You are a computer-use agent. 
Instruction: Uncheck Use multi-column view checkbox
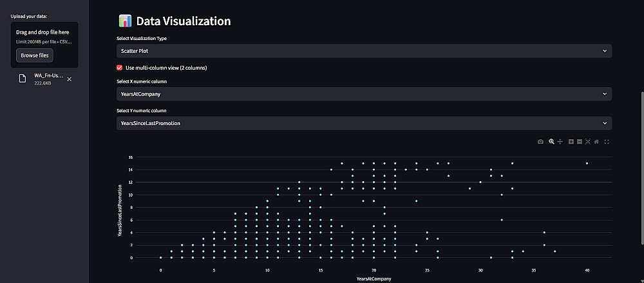119,68
